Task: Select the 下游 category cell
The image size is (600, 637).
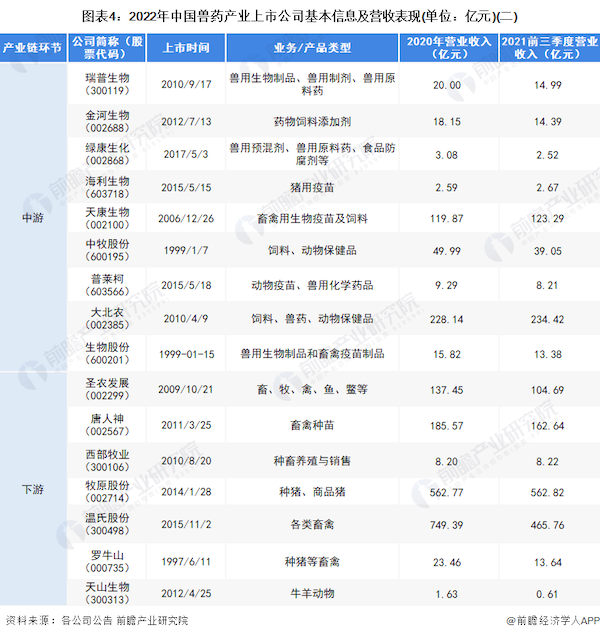Action: (33, 489)
